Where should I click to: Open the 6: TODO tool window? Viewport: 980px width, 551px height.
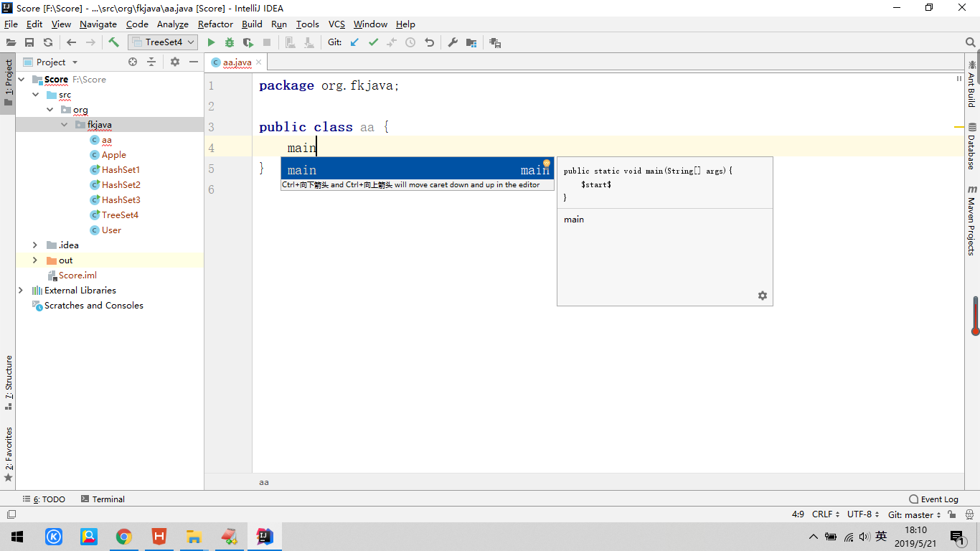(44, 499)
